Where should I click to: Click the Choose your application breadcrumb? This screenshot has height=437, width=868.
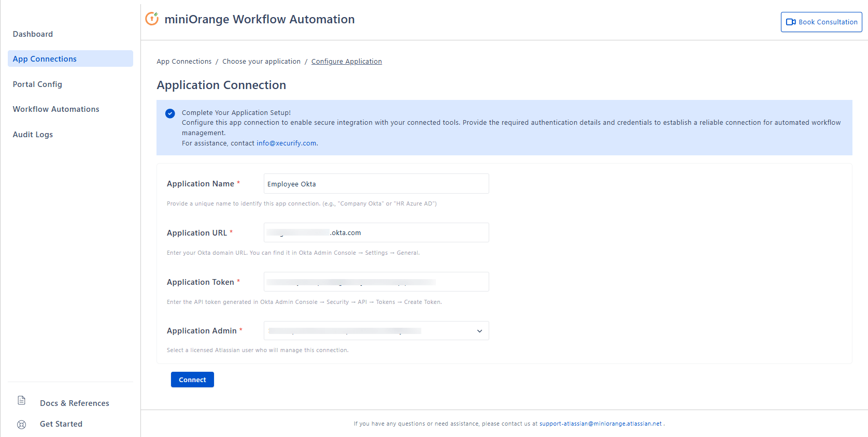(x=261, y=61)
